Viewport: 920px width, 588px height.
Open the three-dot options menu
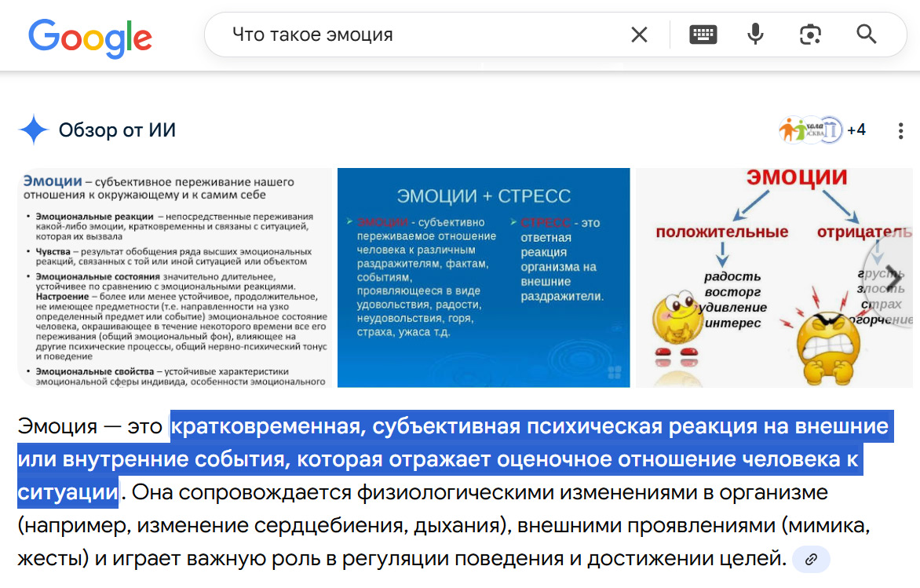point(900,130)
